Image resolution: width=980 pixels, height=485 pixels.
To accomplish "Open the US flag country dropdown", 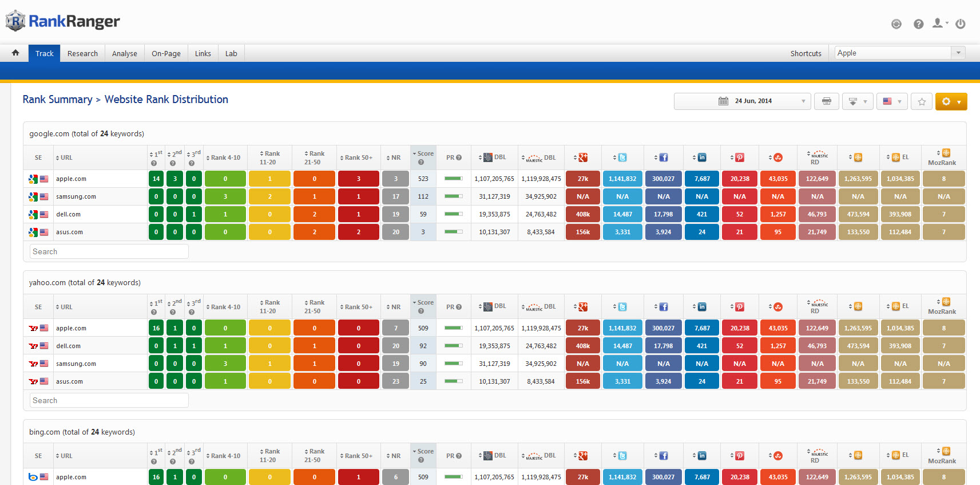I will 892,101.
